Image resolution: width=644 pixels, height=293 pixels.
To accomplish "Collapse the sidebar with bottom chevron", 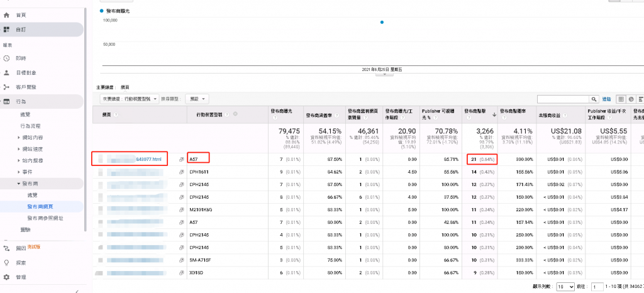I will coord(77,290).
